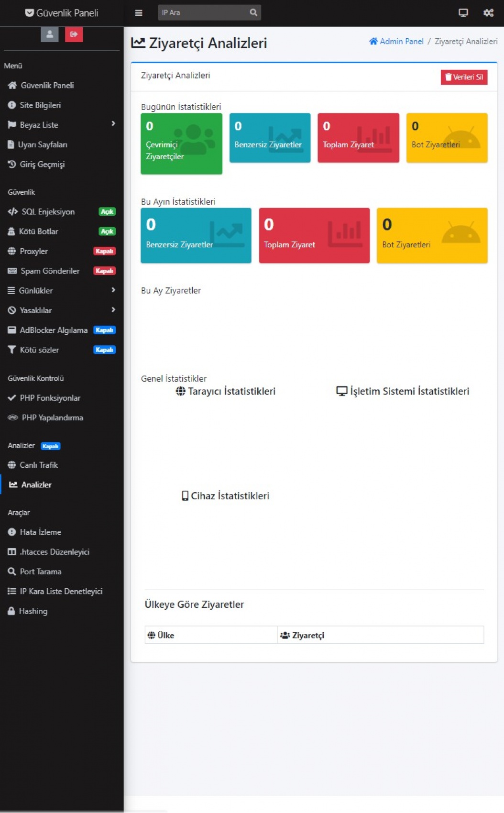Open the Güvenlik Paneli brand link
The image size is (504, 813).
tap(62, 13)
